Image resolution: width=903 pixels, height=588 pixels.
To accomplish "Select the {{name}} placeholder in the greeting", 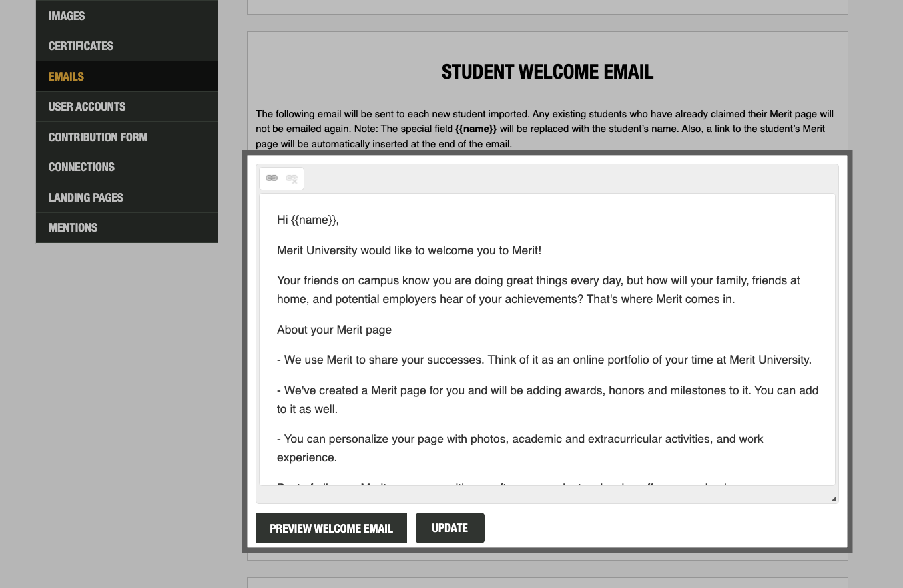I will (316, 219).
